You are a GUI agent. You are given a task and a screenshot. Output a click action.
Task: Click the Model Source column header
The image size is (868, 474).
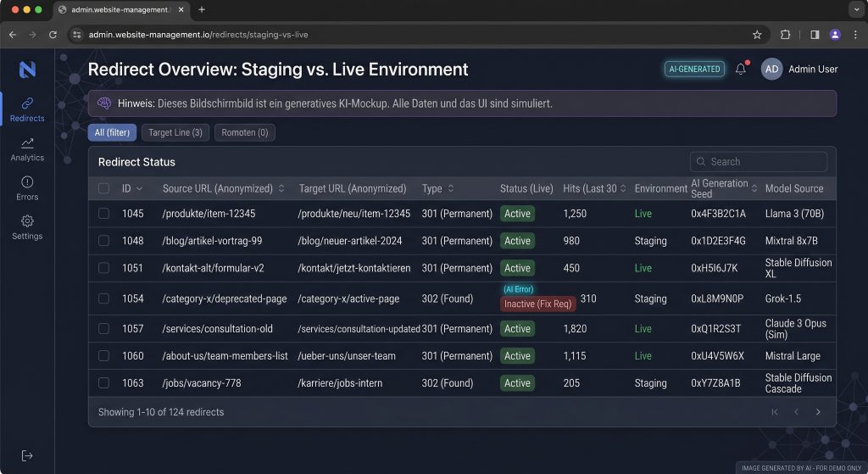(x=793, y=188)
